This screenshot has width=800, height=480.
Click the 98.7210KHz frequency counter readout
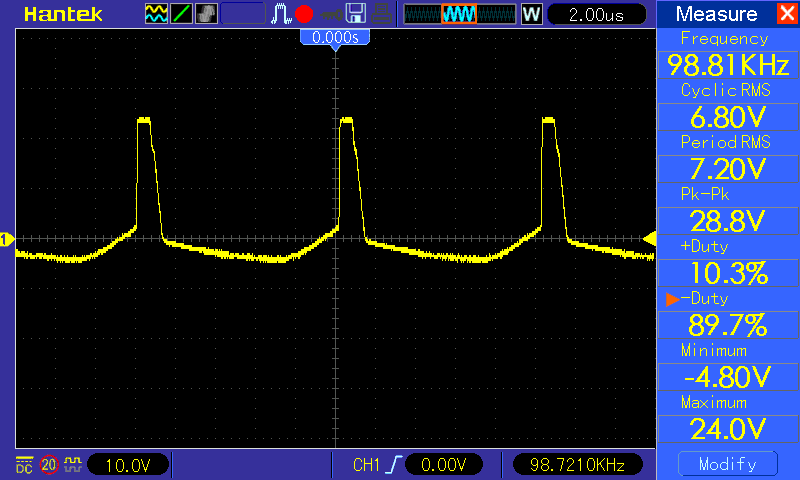click(578, 465)
